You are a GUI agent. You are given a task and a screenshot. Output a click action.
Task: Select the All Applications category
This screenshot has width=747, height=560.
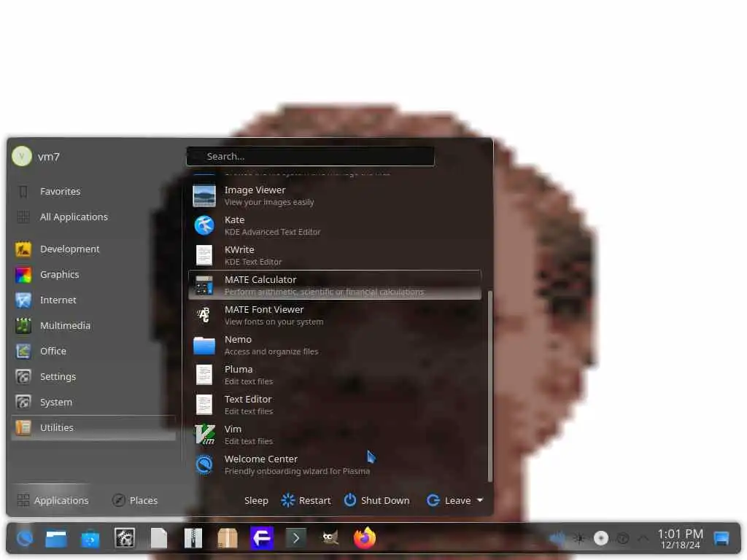click(94, 217)
